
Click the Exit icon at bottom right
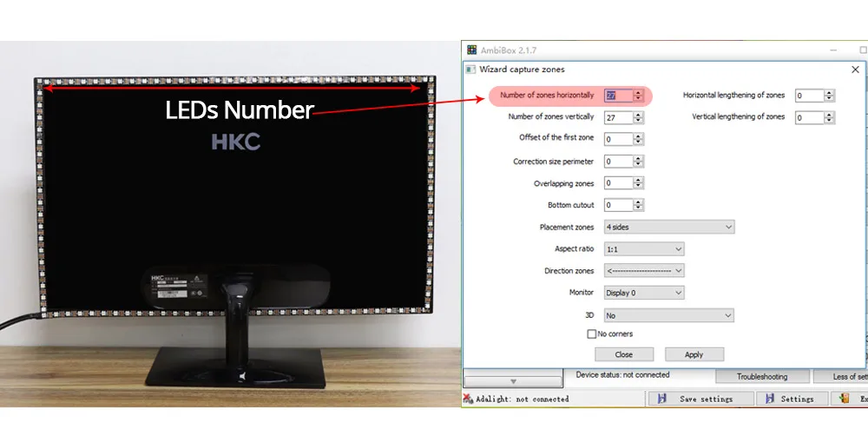(845, 399)
